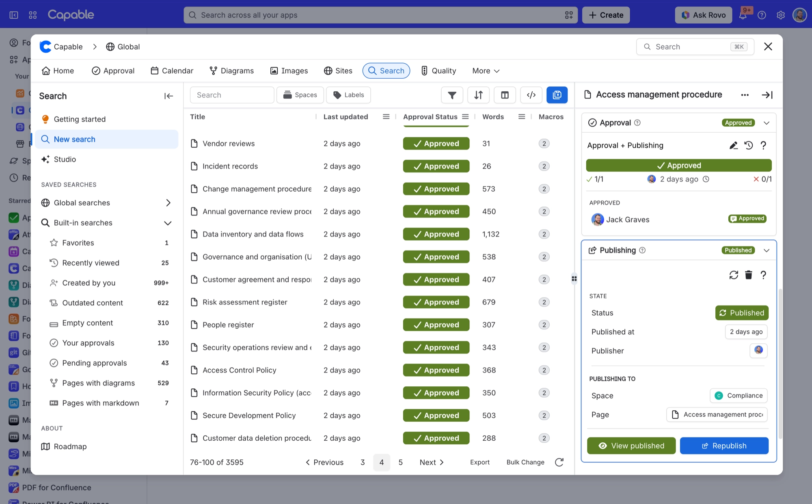Screen dimensions: 812x504
Task: Go to the Home tab
Action: click(x=58, y=71)
